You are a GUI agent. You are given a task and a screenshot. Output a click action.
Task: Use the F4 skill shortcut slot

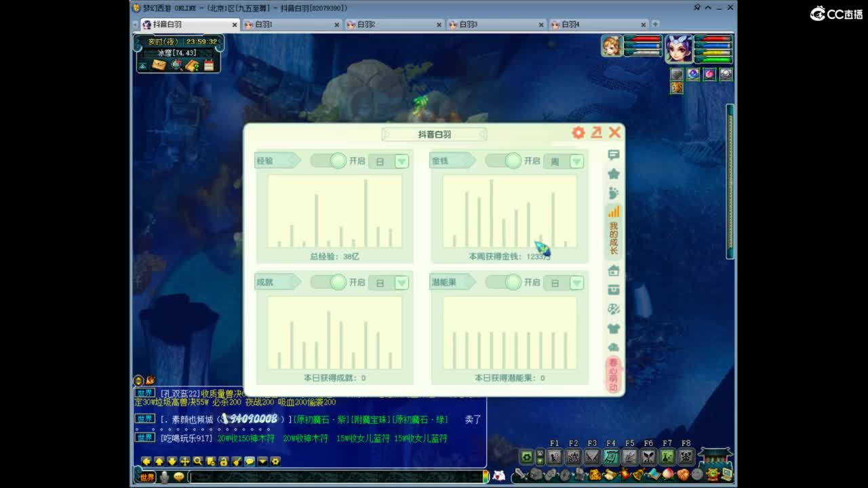[x=611, y=457]
